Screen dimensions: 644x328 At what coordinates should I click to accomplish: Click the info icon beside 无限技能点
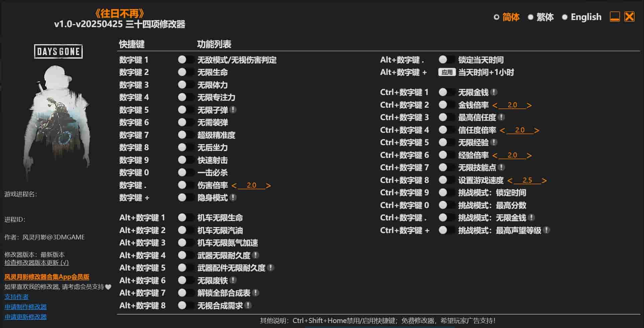coord(501,168)
